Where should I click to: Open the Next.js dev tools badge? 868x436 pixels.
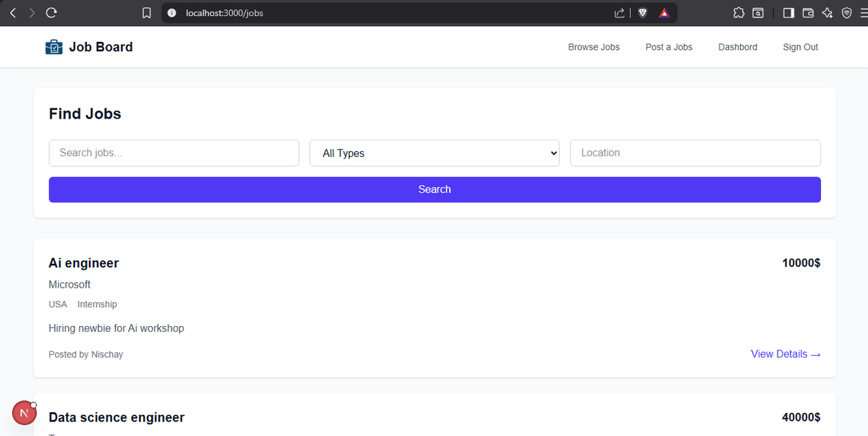(x=25, y=414)
